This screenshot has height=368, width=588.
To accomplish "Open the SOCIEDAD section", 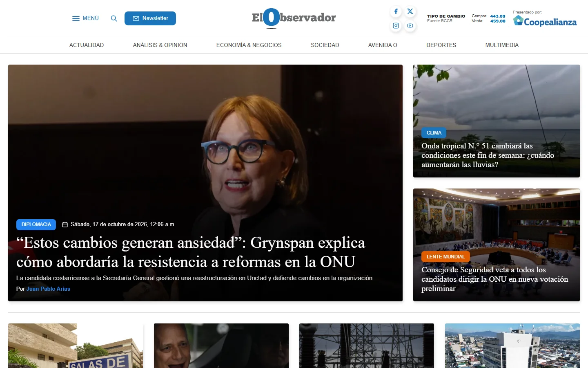I will [x=325, y=45].
